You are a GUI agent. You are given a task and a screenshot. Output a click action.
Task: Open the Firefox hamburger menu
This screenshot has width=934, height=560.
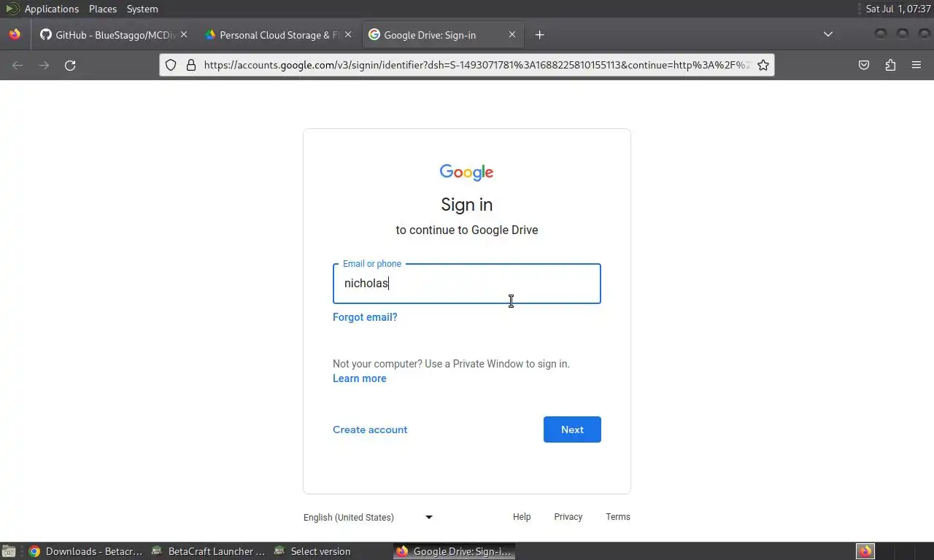[x=916, y=65]
